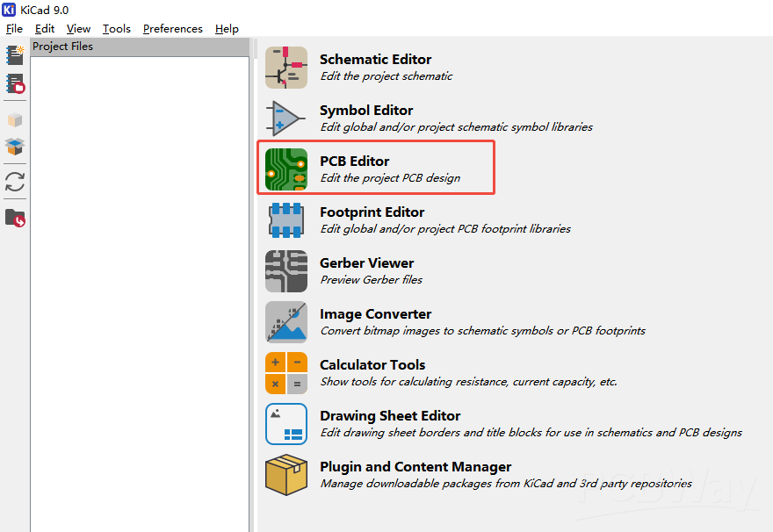This screenshot has width=773, height=532.
Task: Open project folder in file explorer icon
Action: click(x=15, y=217)
